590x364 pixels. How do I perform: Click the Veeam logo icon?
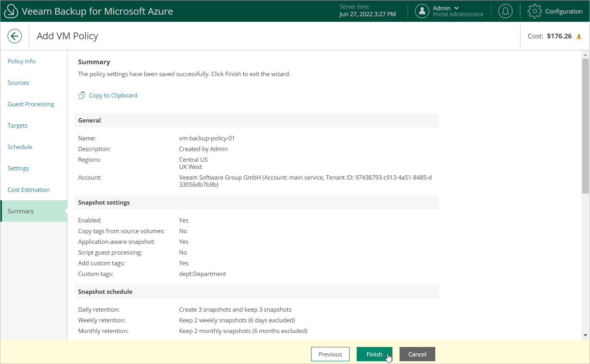pyautogui.click(x=11, y=11)
